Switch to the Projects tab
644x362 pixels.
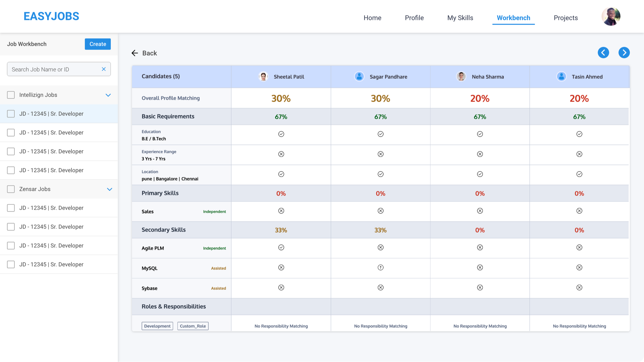point(566,18)
